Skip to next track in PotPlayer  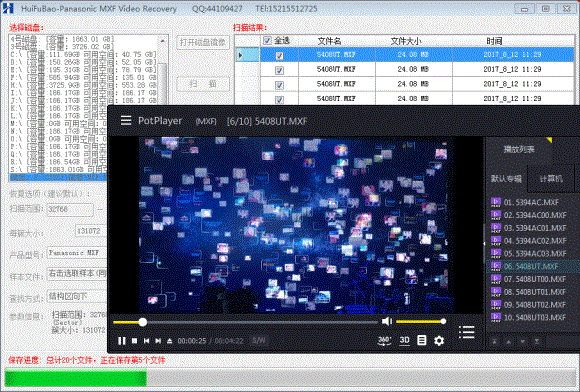click(158, 341)
